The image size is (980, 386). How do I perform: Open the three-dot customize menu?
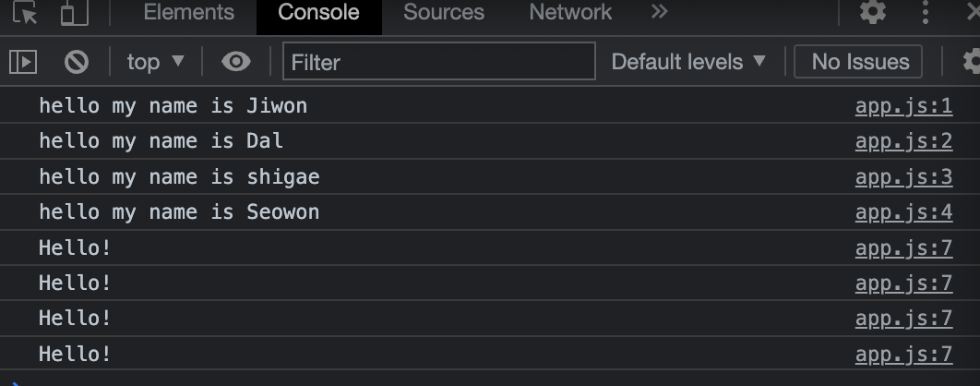click(926, 12)
